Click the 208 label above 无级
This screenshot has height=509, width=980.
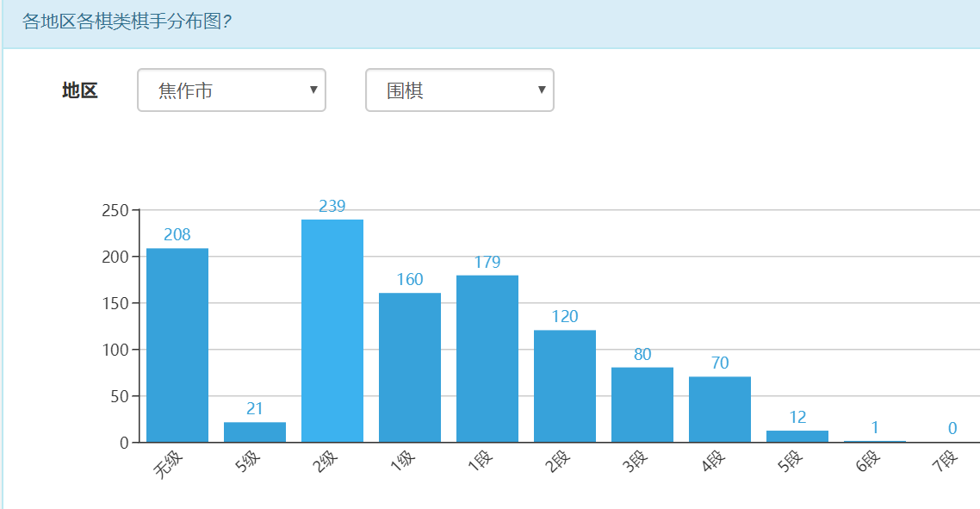click(177, 235)
